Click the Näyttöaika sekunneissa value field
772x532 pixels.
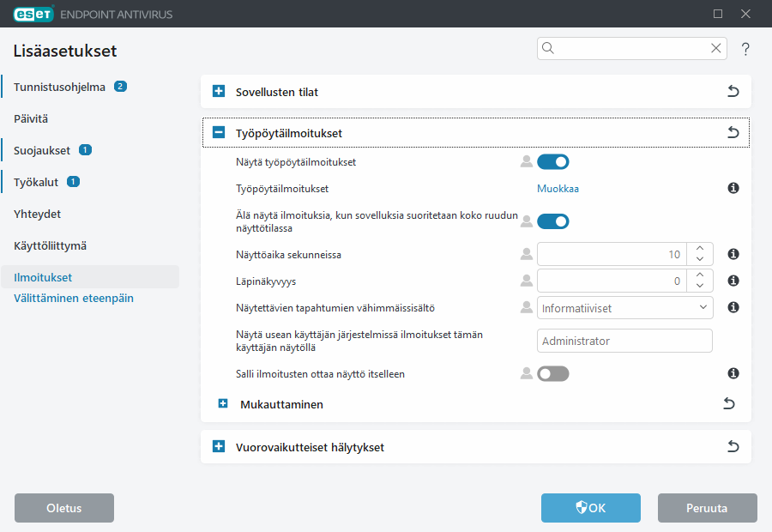click(612, 254)
